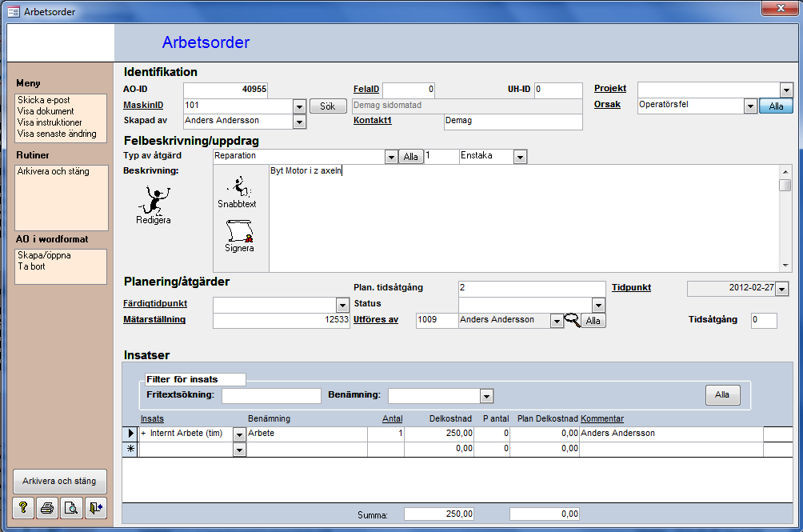Choose Ta bort under AO i wordformat

tap(31, 266)
